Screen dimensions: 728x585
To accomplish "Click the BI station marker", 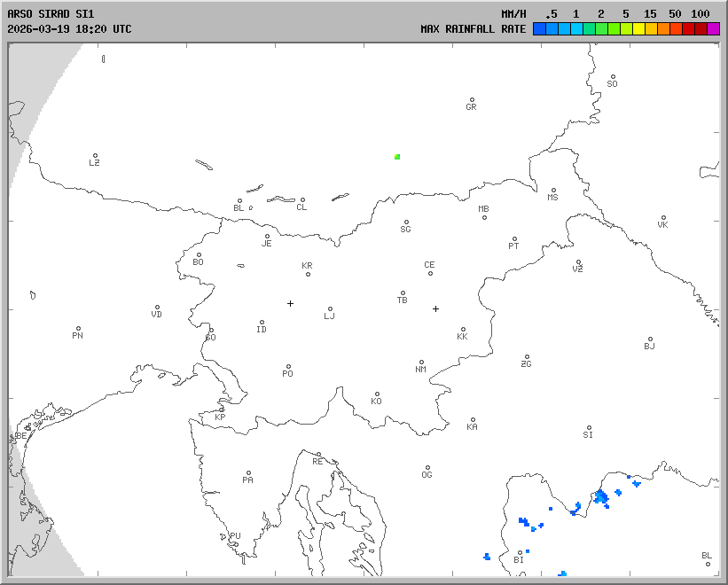I will pyautogui.click(x=520, y=553).
